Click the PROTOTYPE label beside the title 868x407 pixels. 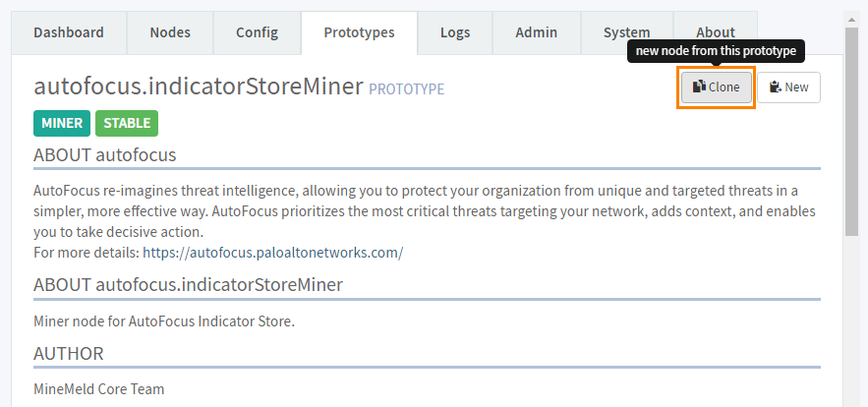(406, 89)
